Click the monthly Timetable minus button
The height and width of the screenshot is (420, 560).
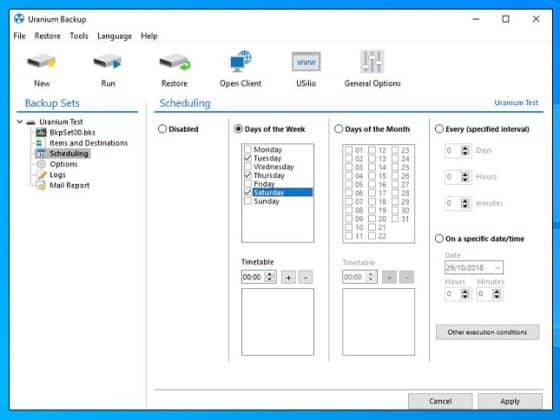(406, 277)
